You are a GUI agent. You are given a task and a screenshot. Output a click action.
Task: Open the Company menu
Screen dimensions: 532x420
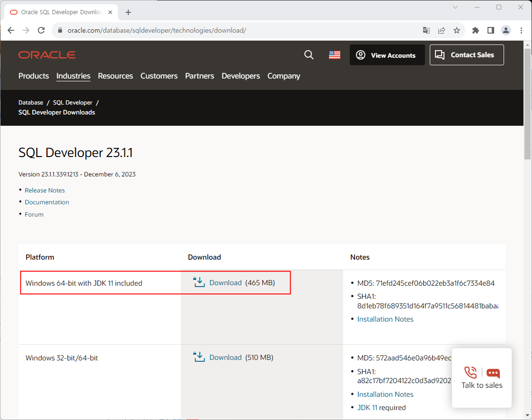(284, 76)
